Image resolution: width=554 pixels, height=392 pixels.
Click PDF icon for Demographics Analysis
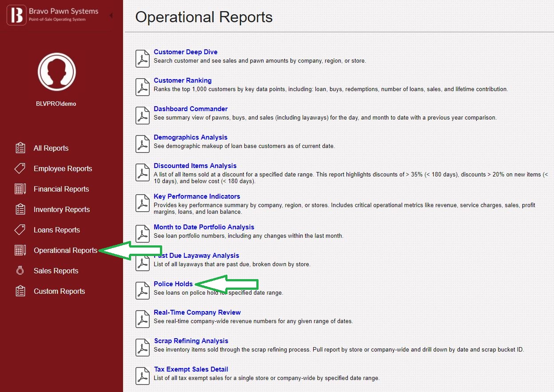(142, 144)
